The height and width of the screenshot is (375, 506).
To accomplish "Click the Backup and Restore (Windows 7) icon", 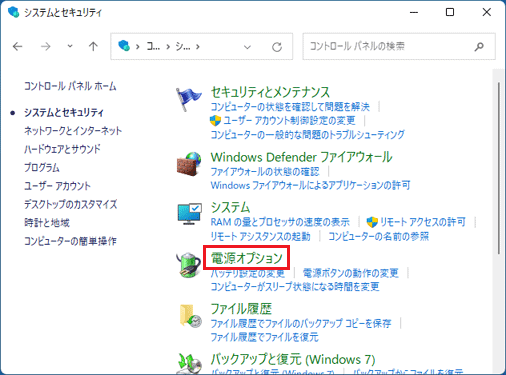I will pos(189,363).
